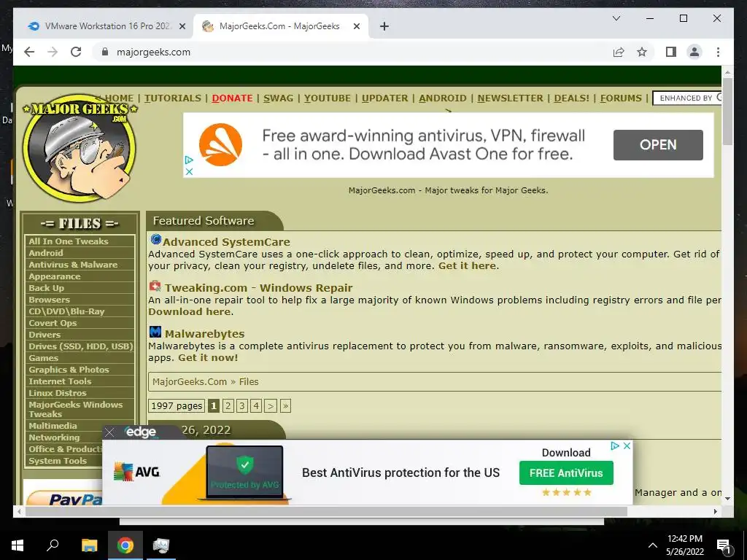Click the browser Back arrow
Viewport: 747px width, 560px height.
pos(29,52)
